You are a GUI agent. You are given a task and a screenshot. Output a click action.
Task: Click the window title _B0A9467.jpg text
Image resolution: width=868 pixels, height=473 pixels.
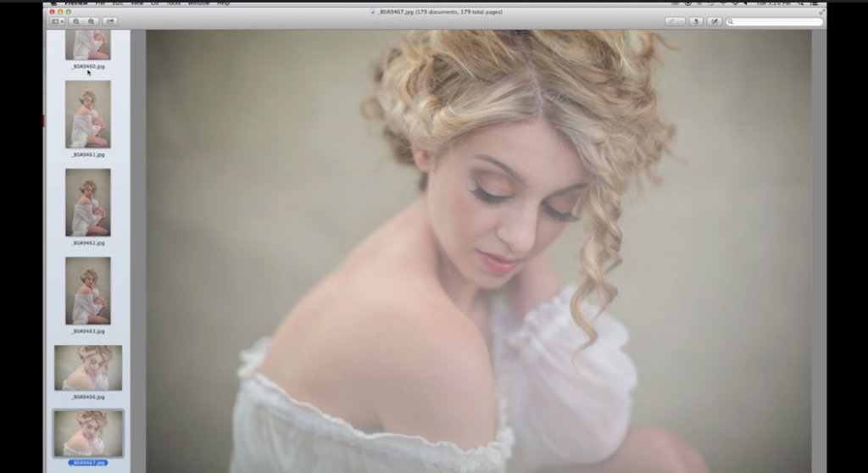click(395, 12)
